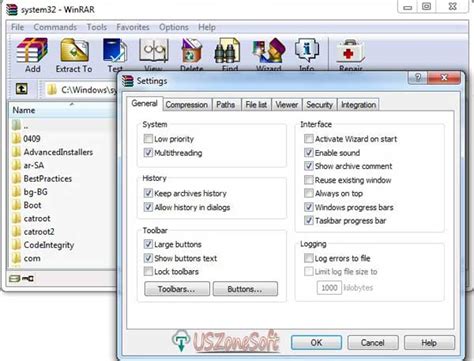This screenshot has width=474, height=361.
Task: Click the Repair first-aid icon
Action: point(350,51)
